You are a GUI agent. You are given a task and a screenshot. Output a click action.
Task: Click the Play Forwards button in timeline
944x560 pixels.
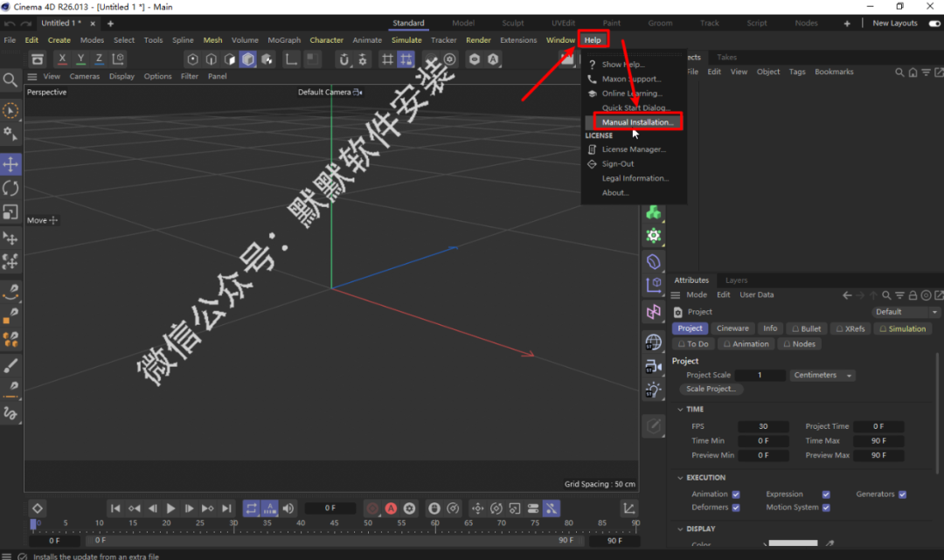(170, 508)
